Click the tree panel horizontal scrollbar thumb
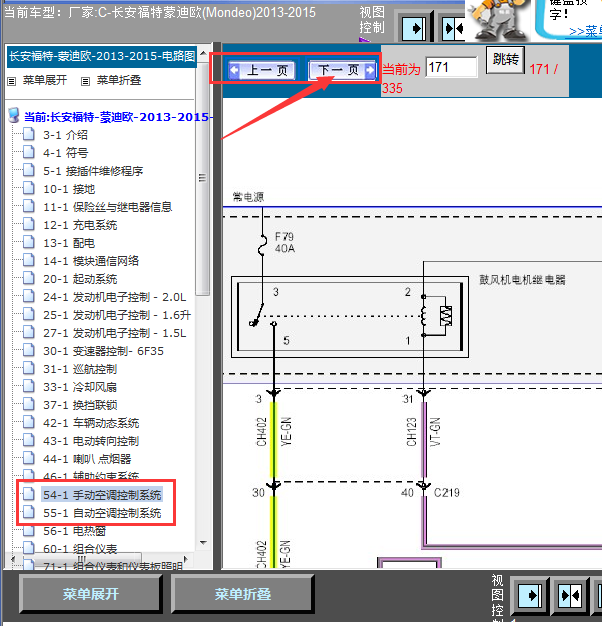The width and height of the screenshot is (602, 626). tap(80, 559)
